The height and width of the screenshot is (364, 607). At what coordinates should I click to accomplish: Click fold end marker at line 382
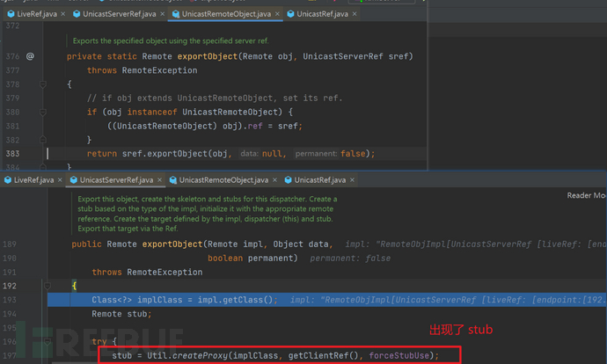[x=43, y=140]
